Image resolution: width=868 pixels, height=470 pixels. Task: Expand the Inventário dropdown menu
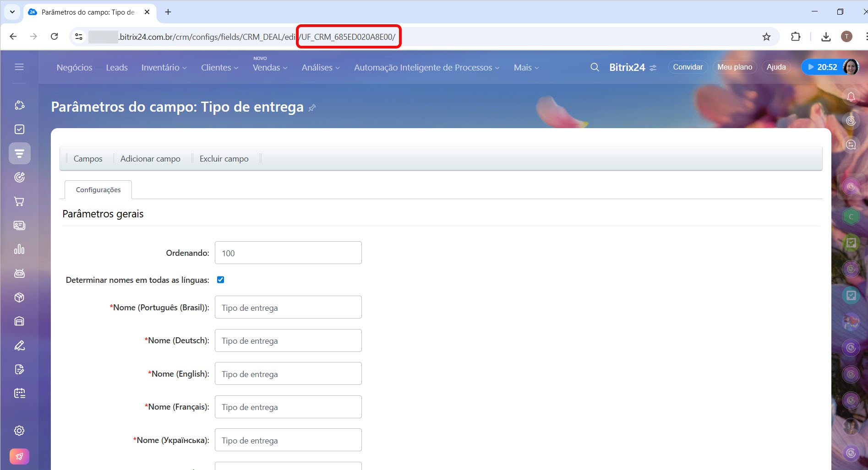pyautogui.click(x=164, y=68)
